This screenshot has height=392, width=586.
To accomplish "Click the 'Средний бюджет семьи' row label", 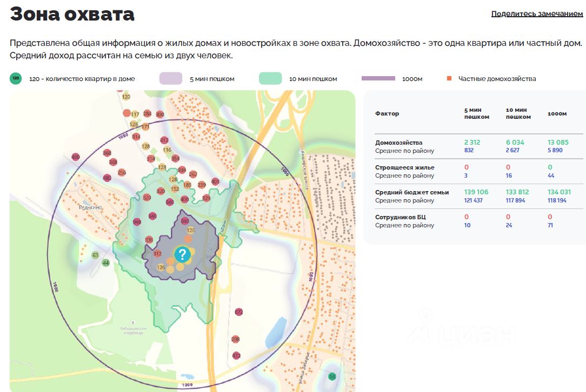I will coord(412,192).
